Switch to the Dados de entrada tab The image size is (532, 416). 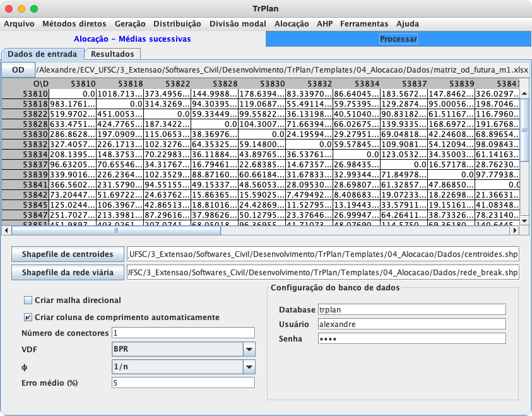(x=42, y=54)
